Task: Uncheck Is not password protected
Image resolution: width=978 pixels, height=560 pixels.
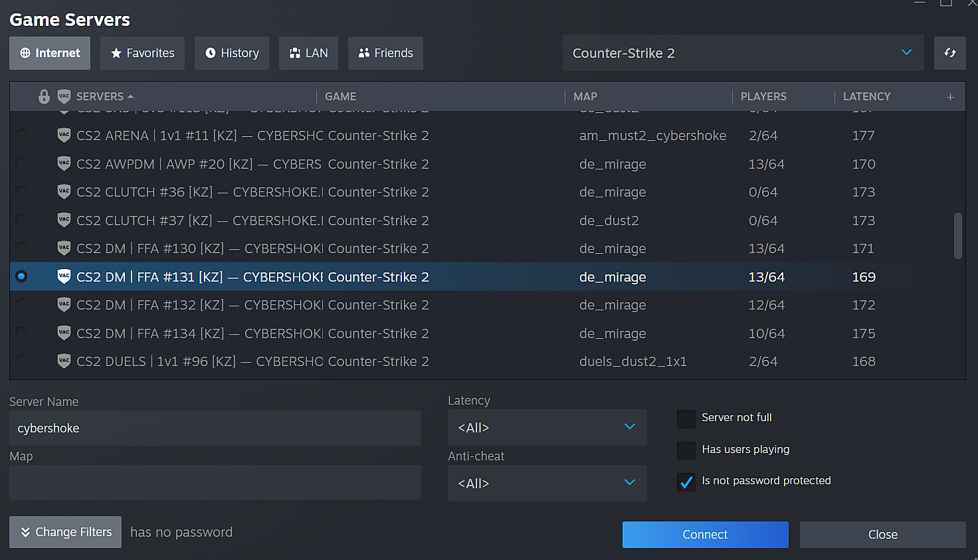Action: tap(686, 482)
